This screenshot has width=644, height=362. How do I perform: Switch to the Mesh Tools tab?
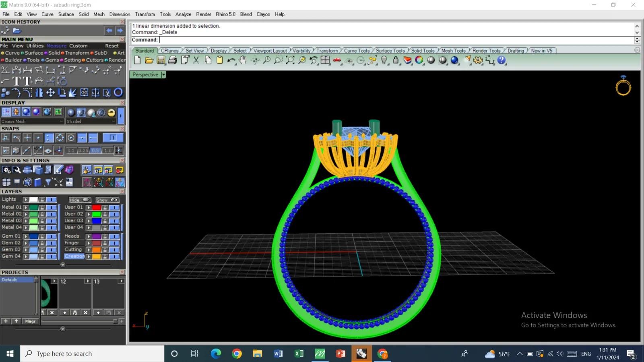coord(453,51)
